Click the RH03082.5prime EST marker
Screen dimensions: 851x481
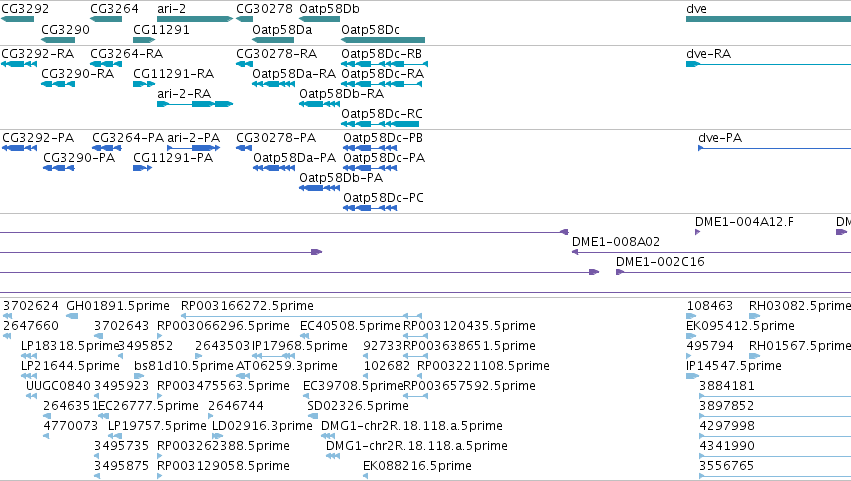point(754,315)
